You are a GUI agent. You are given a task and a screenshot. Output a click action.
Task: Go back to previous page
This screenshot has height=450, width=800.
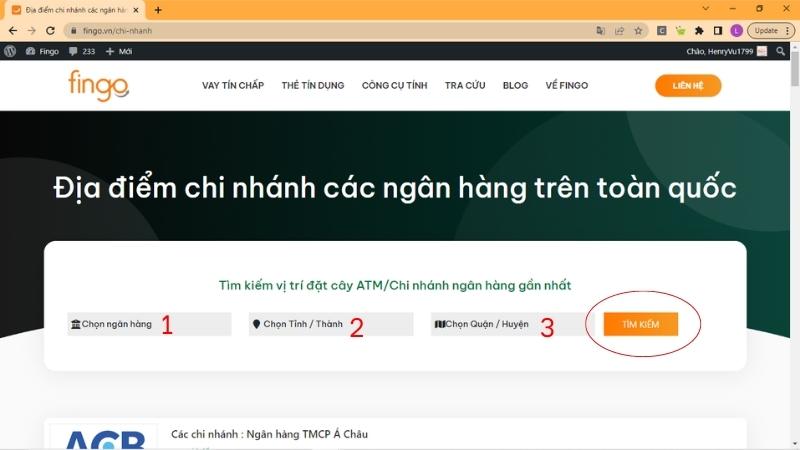click(13, 31)
